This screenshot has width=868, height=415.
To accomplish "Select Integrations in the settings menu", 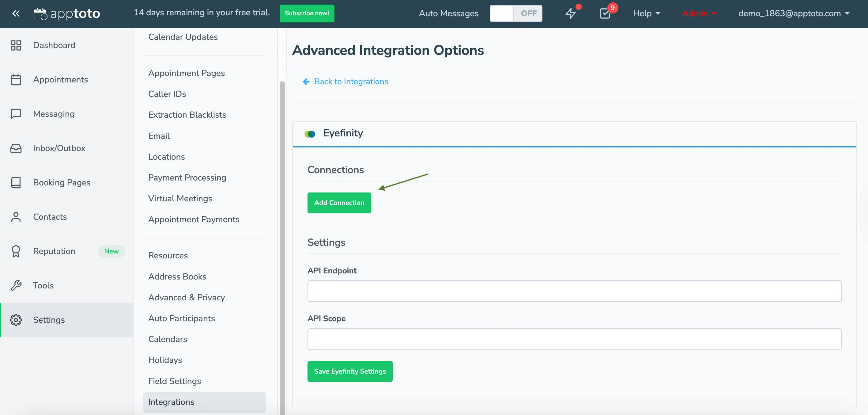I will pos(171,402).
